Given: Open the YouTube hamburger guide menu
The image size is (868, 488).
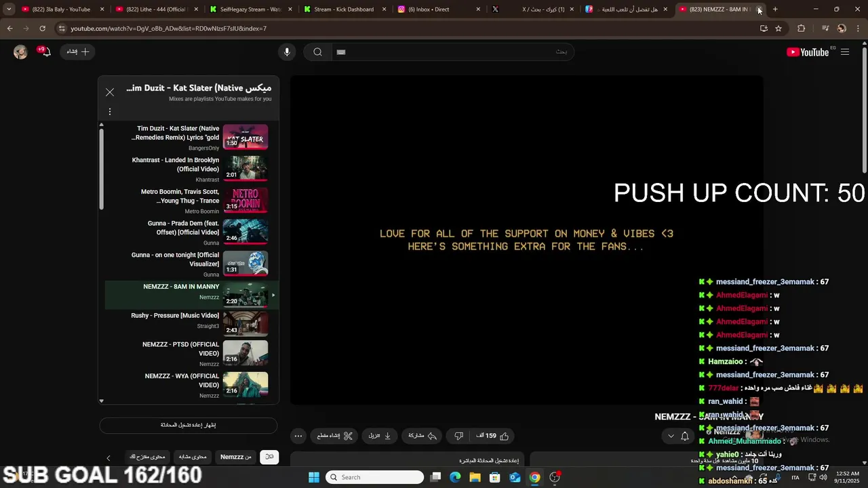Looking at the screenshot, I should click(845, 52).
